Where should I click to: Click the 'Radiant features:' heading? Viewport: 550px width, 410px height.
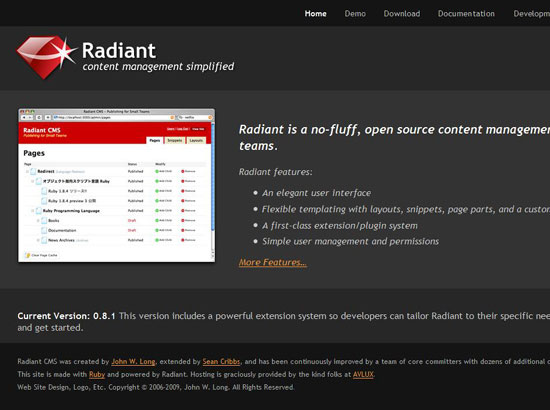(275, 172)
